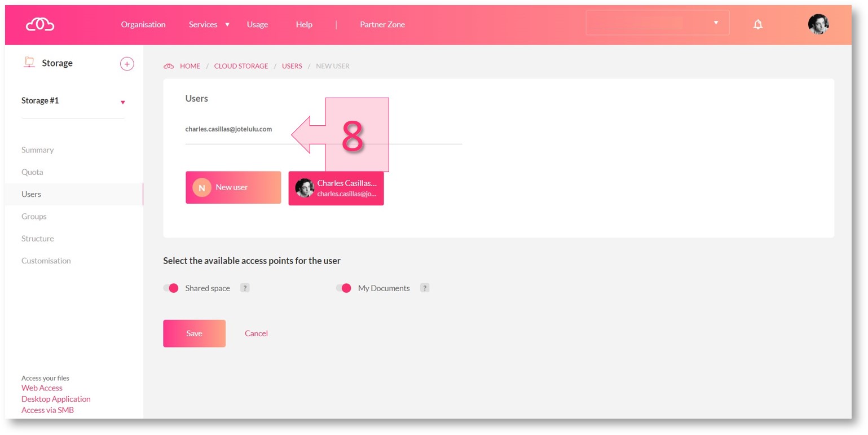Click the My Documents help question mark
This screenshot has width=868, height=435.
pos(425,288)
